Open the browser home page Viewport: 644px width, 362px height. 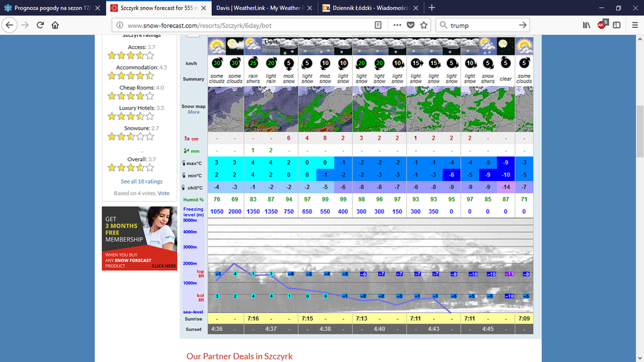[55, 25]
